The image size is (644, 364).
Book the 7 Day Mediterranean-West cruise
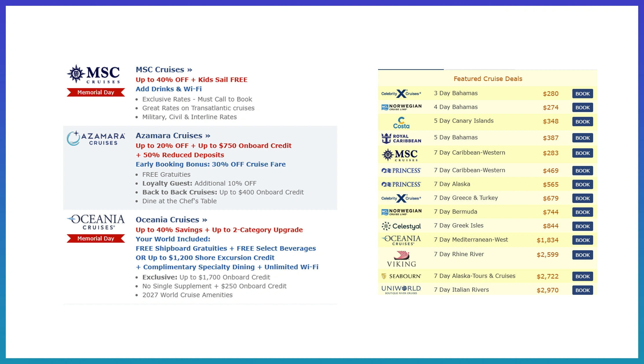(x=583, y=240)
